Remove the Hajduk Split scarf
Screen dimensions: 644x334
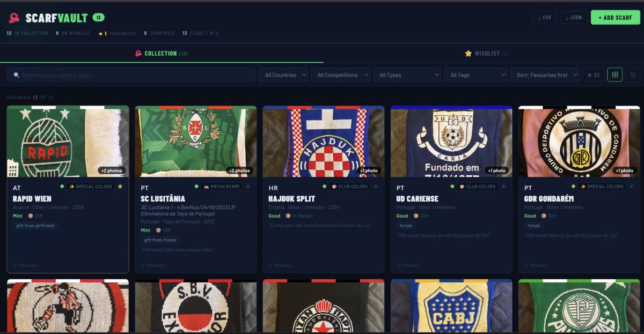tap(280, 265)
